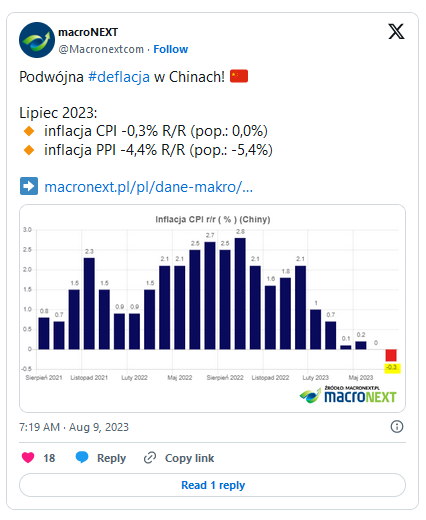The height and width of the screenshot is (520, 426).
Task: Open the tweet info circle icon
Action: coord(397,427)
